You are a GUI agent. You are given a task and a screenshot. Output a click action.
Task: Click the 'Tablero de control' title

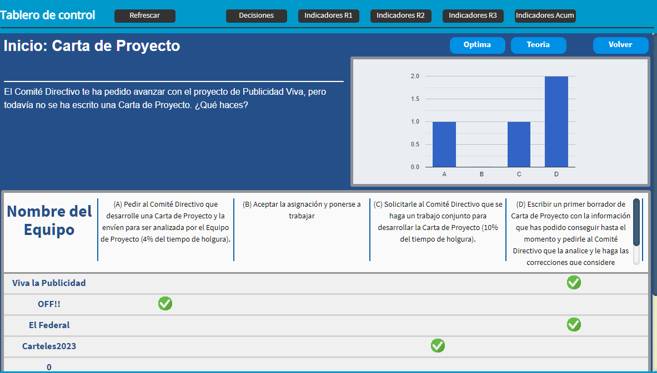tap(47, 16)
